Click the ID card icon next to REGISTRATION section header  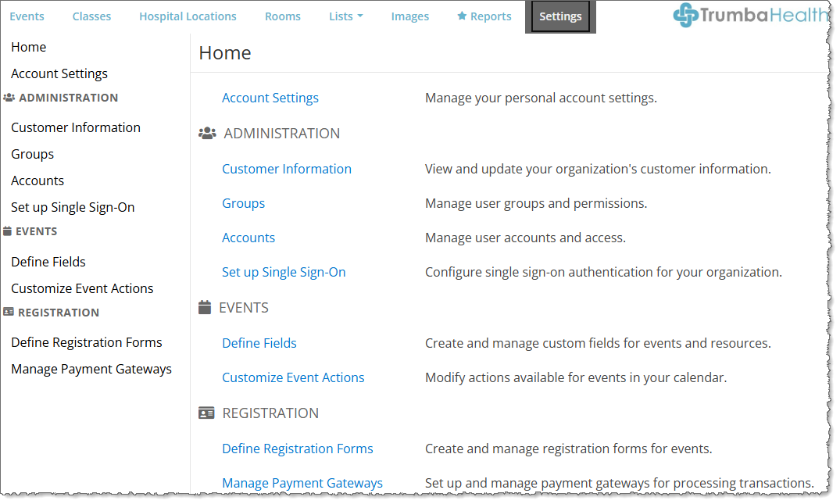point(206,413)
